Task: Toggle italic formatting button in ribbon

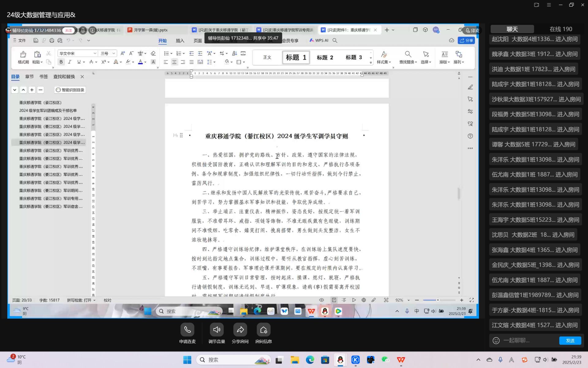Action: [x=70, y=62]
